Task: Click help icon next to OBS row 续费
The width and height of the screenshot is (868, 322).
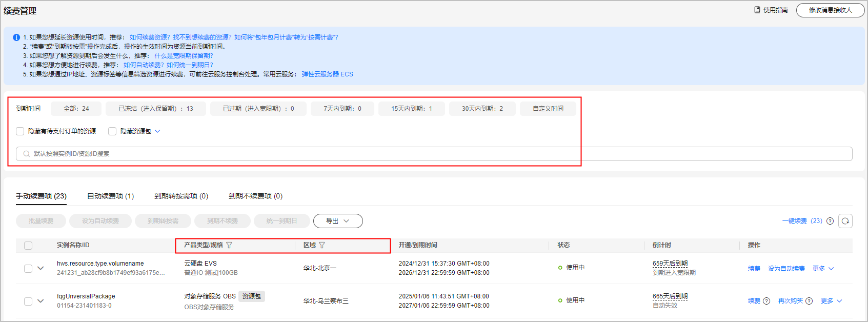Action: click(x=766, y=301)
